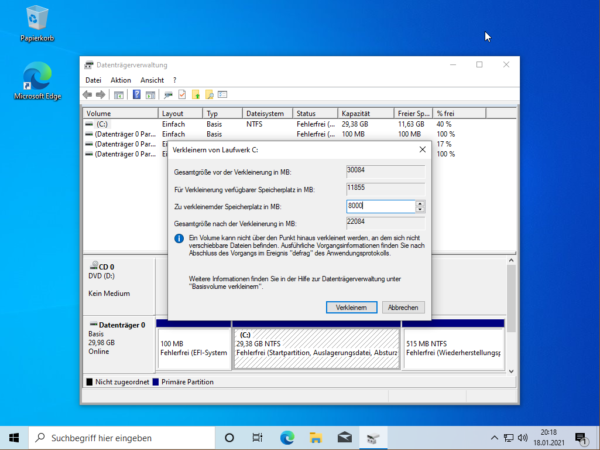This screenshot has height=450, width=600.
Task: Click the shrink amount input field
Action: (x=378, y=206)
